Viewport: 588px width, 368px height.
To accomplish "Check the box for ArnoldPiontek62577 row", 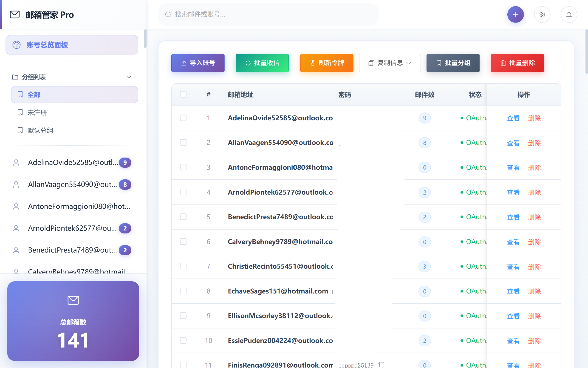I will pos(183,192).
